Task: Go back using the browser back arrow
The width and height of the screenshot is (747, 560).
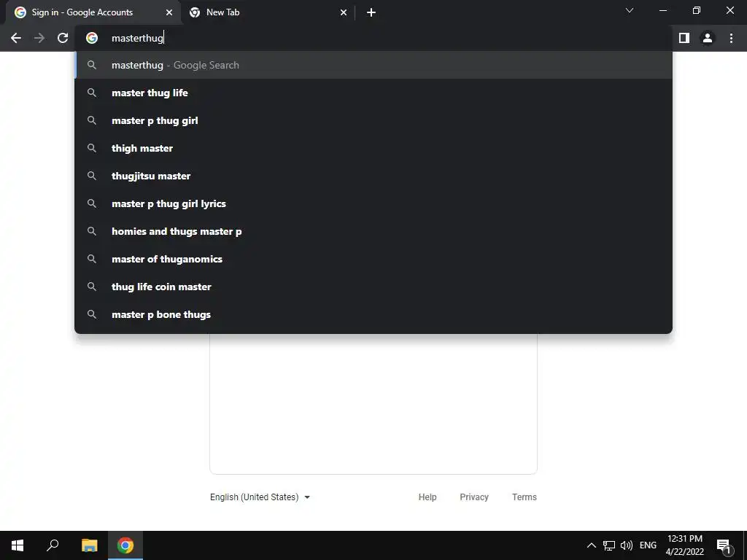Action: 16,38
